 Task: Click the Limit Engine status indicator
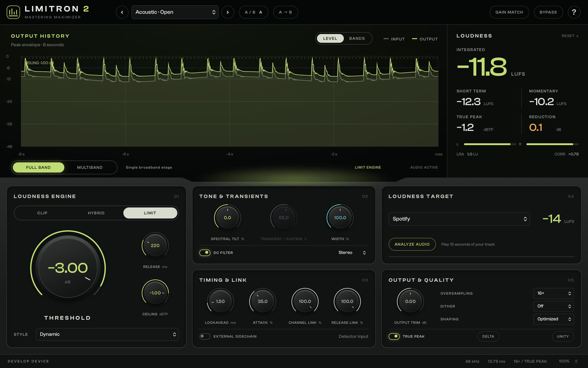click(x=367, y=167)
